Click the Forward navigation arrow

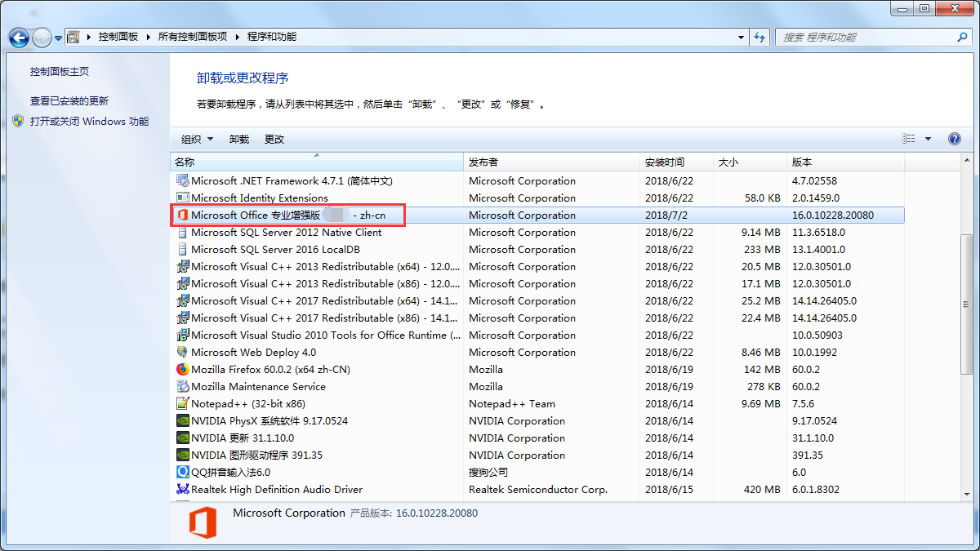42,38
